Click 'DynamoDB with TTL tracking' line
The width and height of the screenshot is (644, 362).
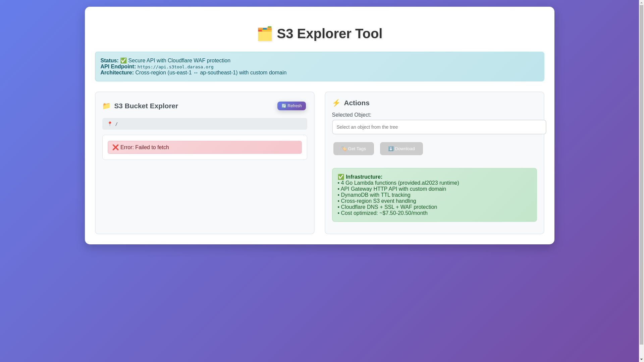pos(374,195)
